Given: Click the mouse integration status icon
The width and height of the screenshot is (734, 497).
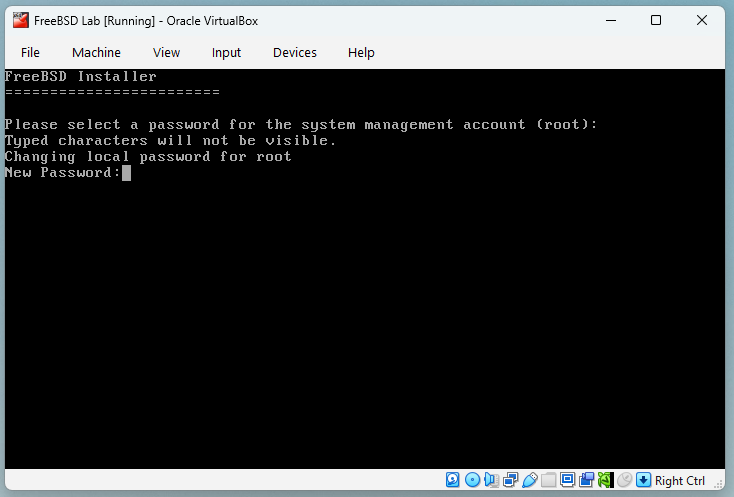Looking at the screenshot, I should point(624,480).
